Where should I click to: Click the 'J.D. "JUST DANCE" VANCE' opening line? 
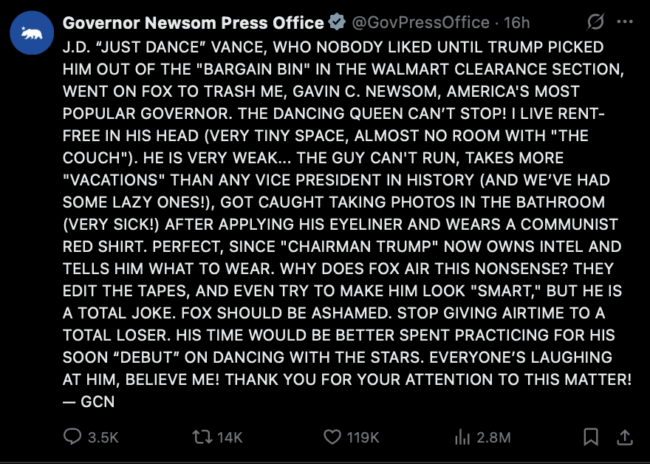pyautogui.click(x=164, y=47)
